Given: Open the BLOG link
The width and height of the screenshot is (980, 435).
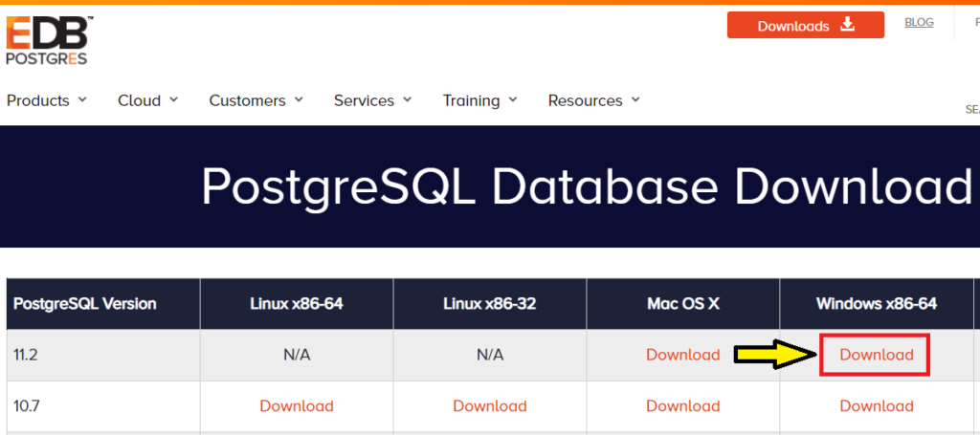Looking at the screenshot, I should [x=919, y=22].
